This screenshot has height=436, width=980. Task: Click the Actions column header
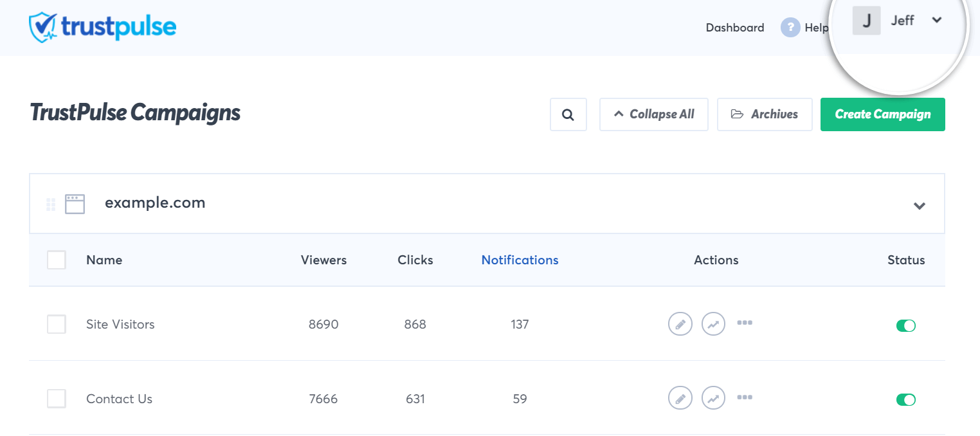716,260
